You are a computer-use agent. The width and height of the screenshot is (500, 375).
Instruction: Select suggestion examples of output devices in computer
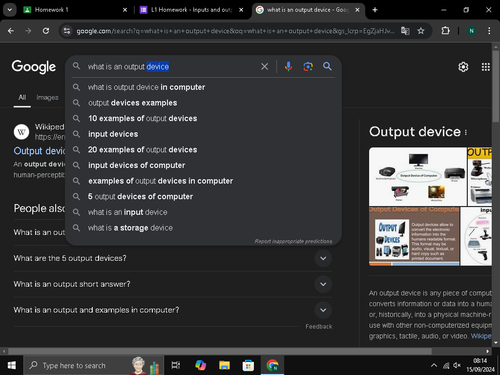pos(203,181)
